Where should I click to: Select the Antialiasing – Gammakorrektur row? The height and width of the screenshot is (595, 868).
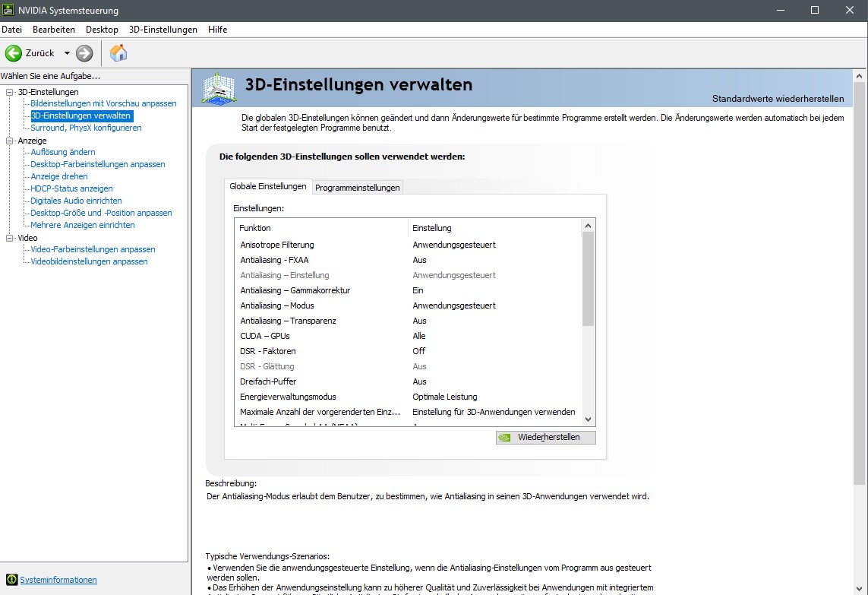(408, 290)
